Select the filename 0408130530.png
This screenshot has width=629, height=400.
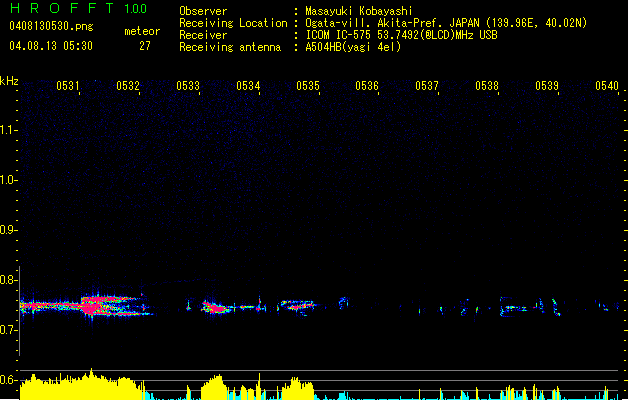point(51,26)
